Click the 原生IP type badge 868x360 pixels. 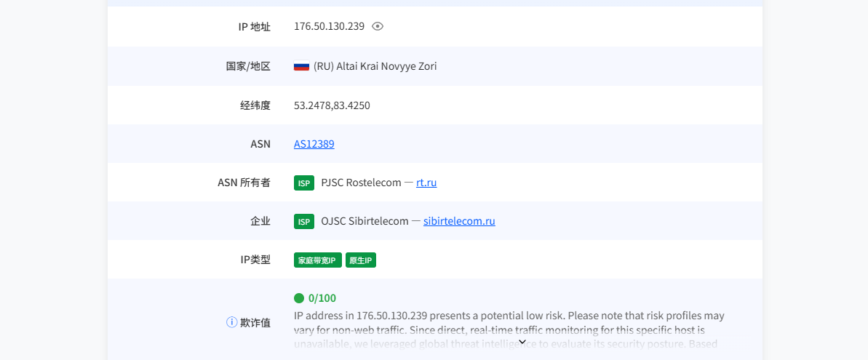click(x=361, y=260)
